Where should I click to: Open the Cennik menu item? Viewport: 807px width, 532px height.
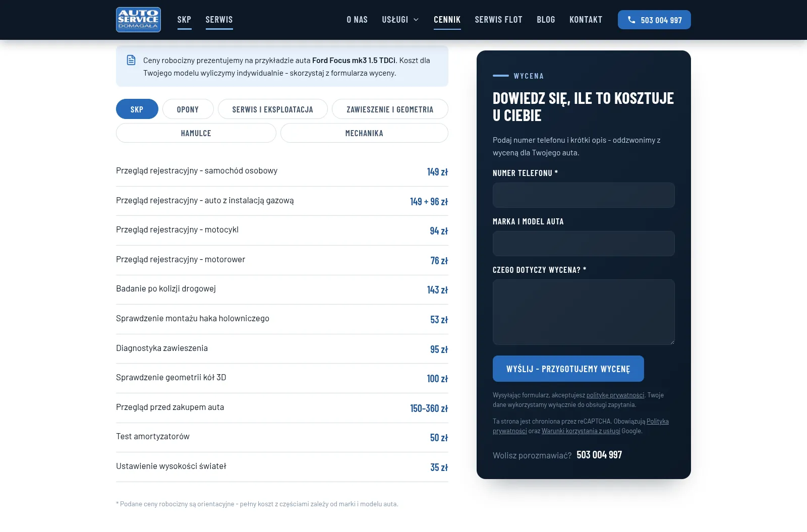tap(447, 20)
